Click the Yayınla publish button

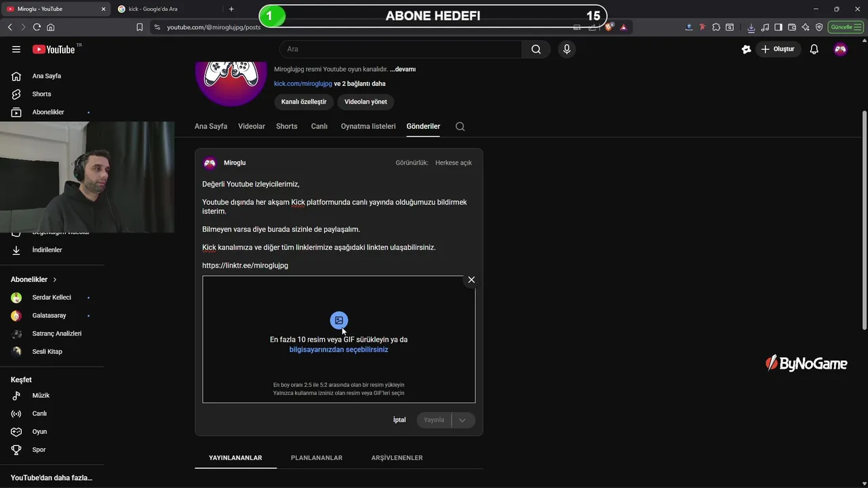tap(434, 420)
